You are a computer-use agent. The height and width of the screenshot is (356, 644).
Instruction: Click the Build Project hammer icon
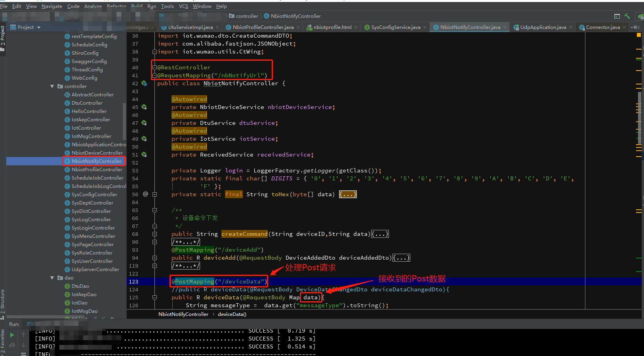(x=627, y=16)
